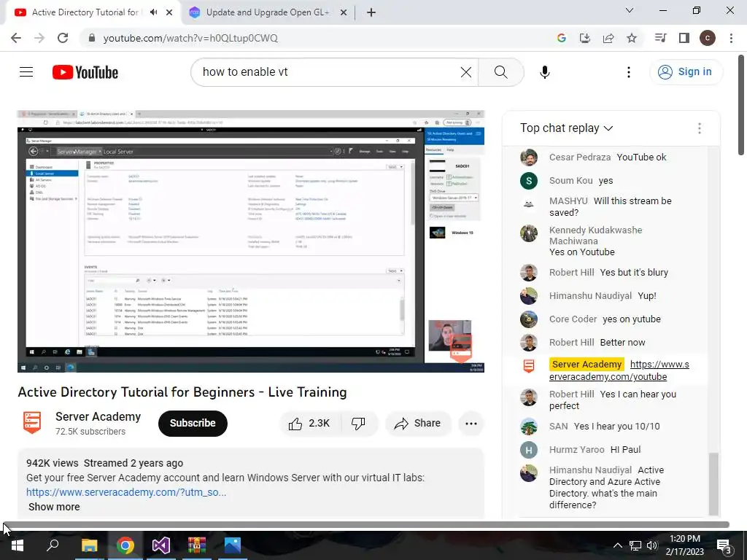The image size is (747, 560).
Task: Open Visual Studio from taskbar
Action: point(161,545)
